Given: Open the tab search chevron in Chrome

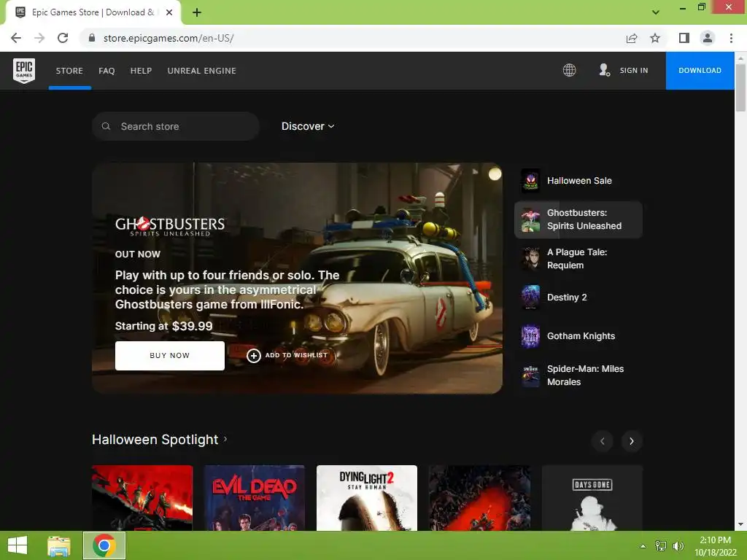Looking at the screenshot, I should pyautogui.click(x=656, y=12).
